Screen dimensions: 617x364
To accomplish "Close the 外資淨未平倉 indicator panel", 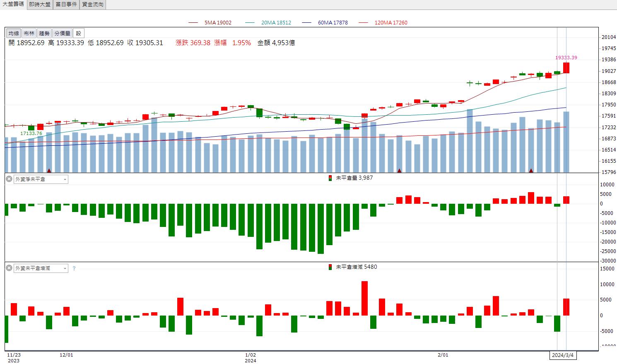I will (x=9, y=179).
